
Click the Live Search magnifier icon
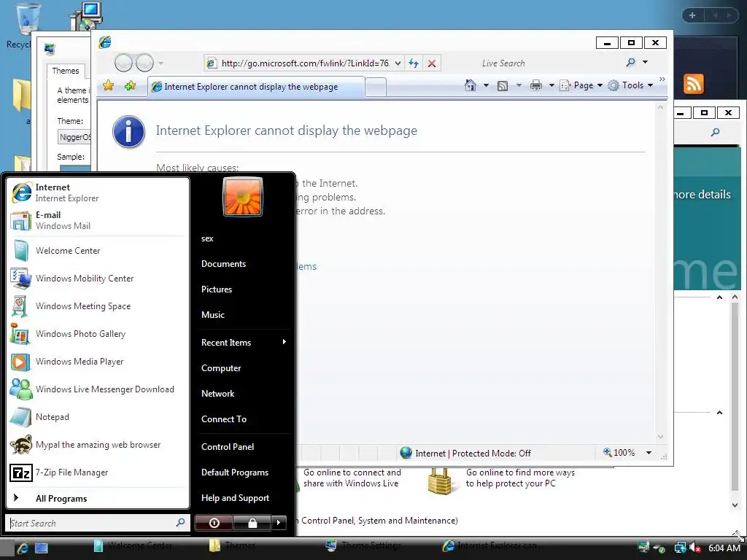point(630,63)
